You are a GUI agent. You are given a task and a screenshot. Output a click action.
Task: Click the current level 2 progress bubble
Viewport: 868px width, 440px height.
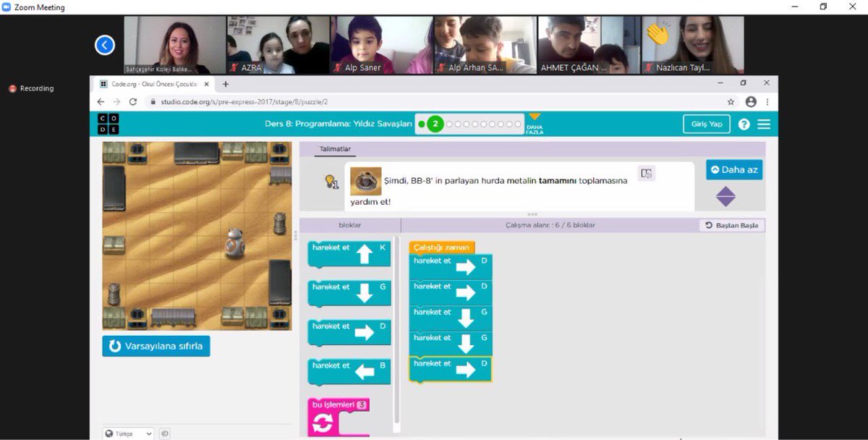pyautogui.click(x=435, y=124)
